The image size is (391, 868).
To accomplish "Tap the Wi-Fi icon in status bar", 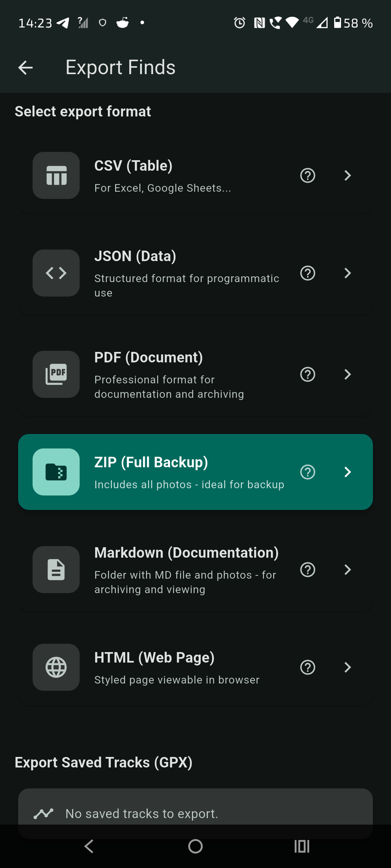I will (x=292, y=23).
